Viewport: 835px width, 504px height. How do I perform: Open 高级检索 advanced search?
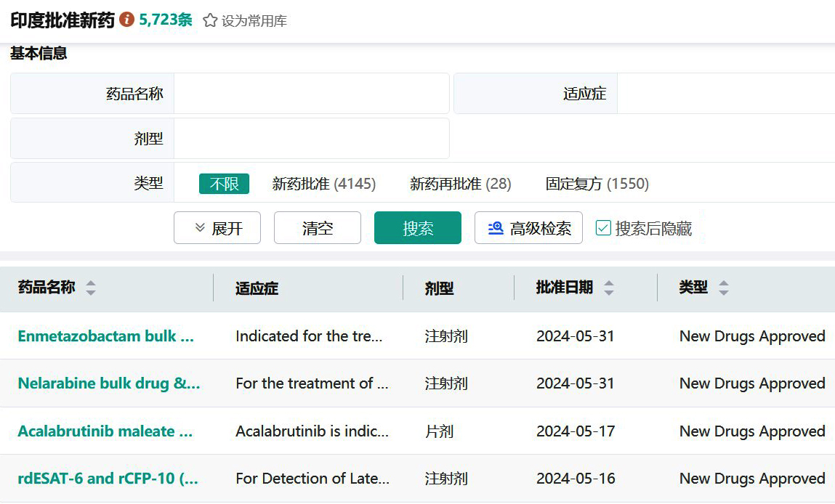point(528,228)
